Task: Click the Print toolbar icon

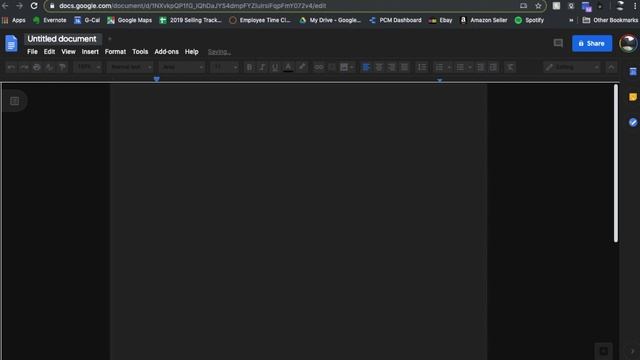Action: [37, 67]
